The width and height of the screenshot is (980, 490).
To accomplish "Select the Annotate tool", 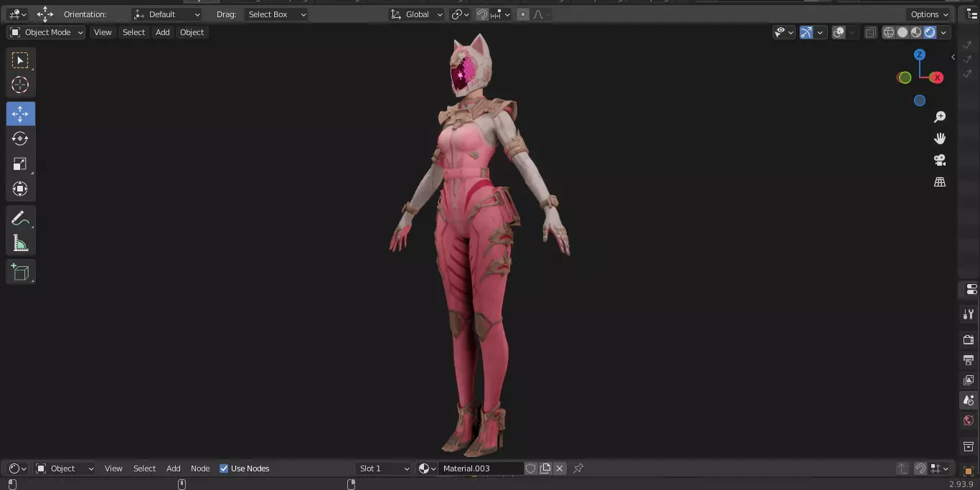I will (20, 219).
